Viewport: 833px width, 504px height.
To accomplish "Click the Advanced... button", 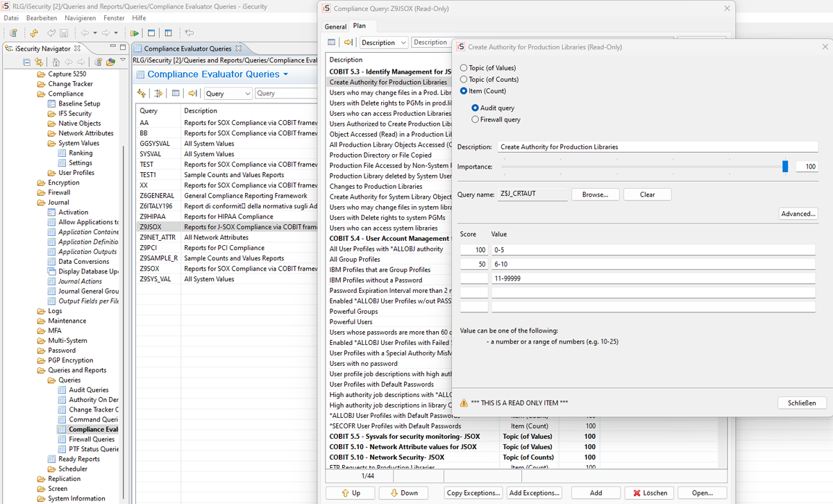I will pyautogui.click(x=798, y=214).
